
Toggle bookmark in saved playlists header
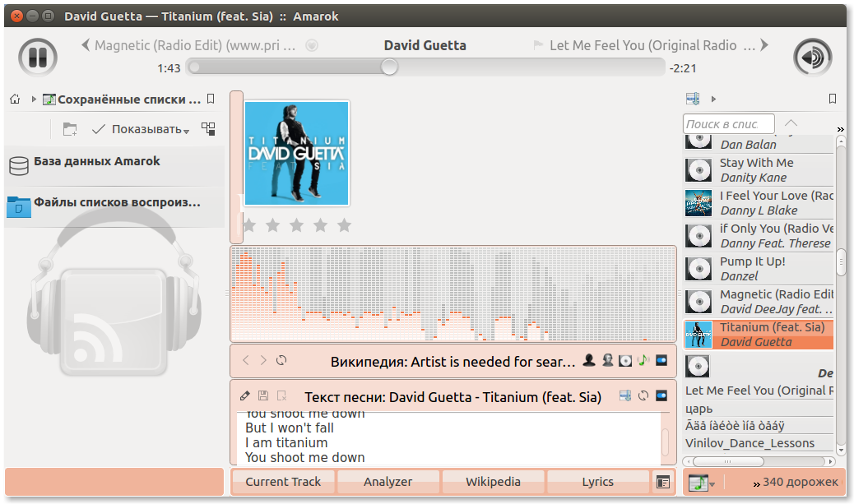click(x=211, y=99)
